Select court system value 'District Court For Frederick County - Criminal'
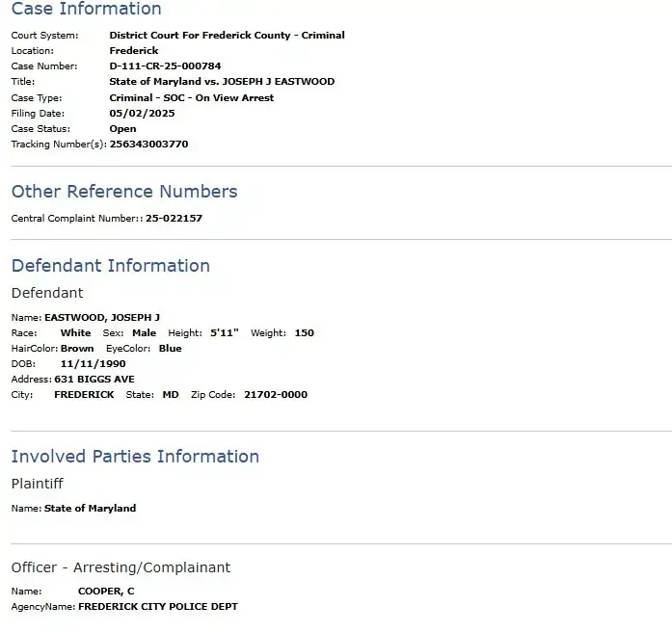This screenshot has width=672, height=632. pyautogui.click(x=227, y=35)
